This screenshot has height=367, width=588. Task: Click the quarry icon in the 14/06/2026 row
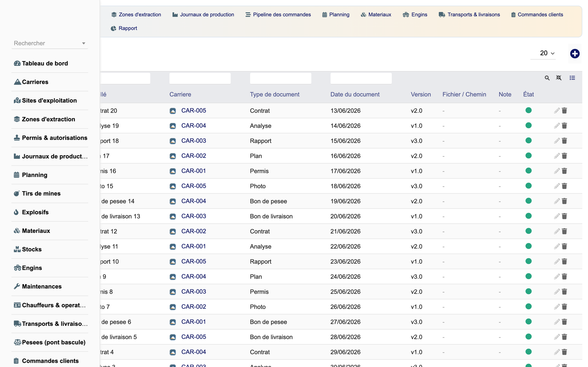pyautogui.click(x=173, y=126)
